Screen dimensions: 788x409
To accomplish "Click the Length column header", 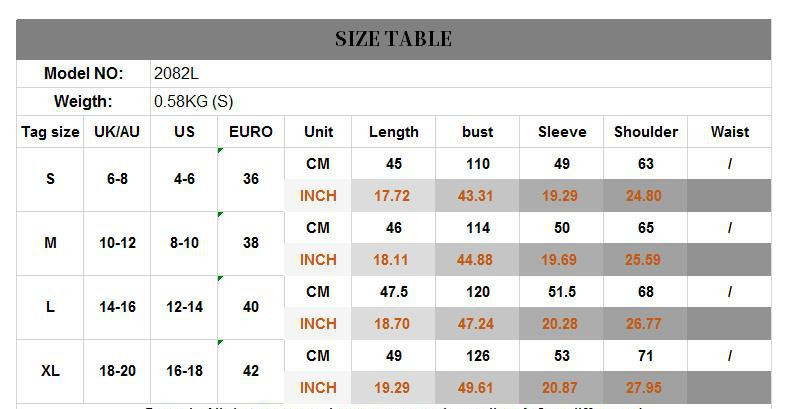I will coord(394,132).
